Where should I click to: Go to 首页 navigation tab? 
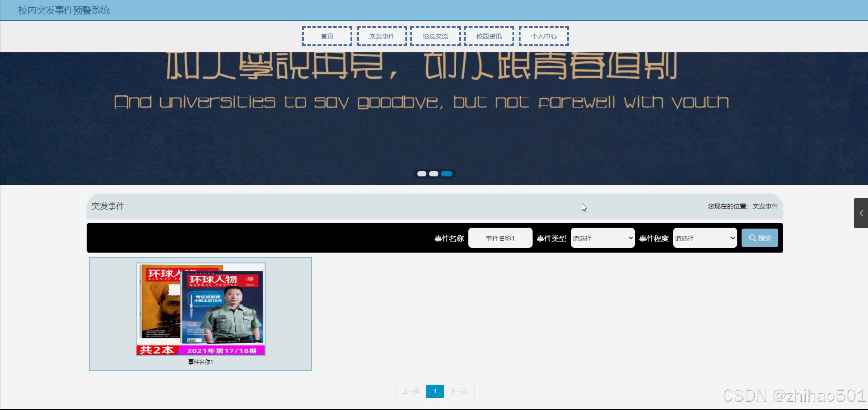click(x=327, y=36)
